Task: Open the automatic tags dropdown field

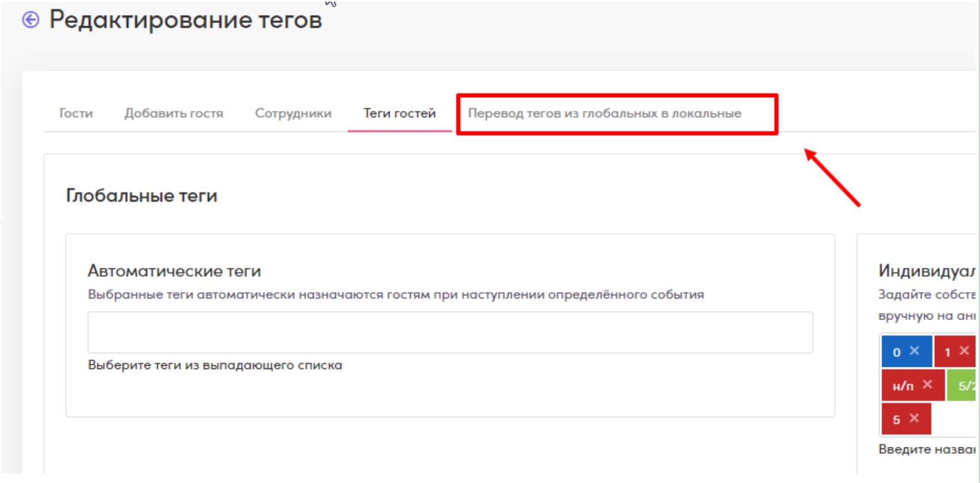Action: click(x=450, y=332)
